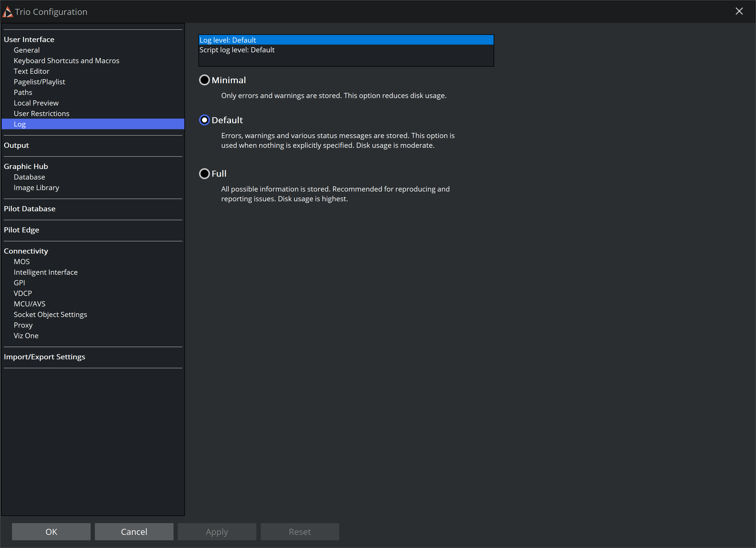This screenshot has width=756, height=548.
Task: Click the 'Default' option label text
Action: pos(227,120)
